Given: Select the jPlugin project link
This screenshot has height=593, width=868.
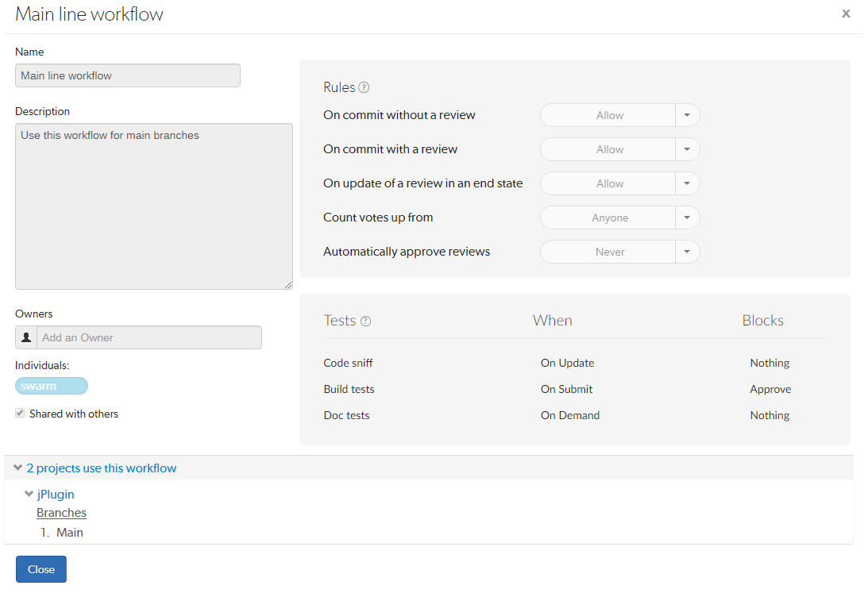Looking at the screenshot, I should point(56,494).
